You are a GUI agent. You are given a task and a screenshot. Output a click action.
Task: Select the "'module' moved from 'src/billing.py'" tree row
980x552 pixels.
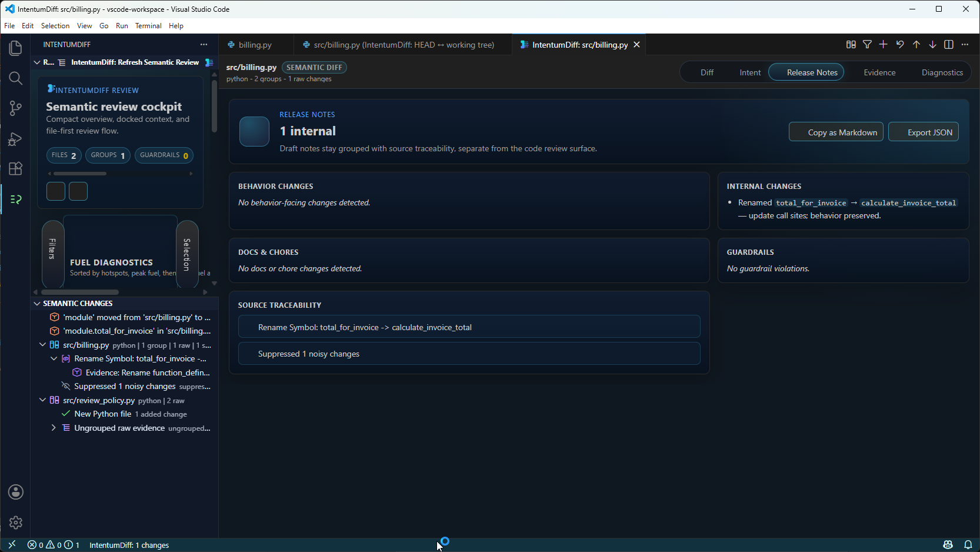pyautogui.click(x=125, y=317)
